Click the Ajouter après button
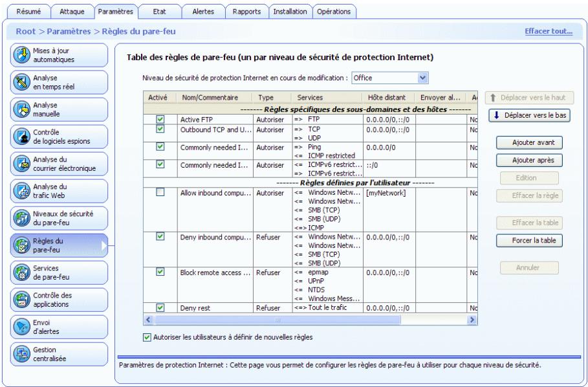Viewport: 588px width, 387px height. tap(529, 160)
